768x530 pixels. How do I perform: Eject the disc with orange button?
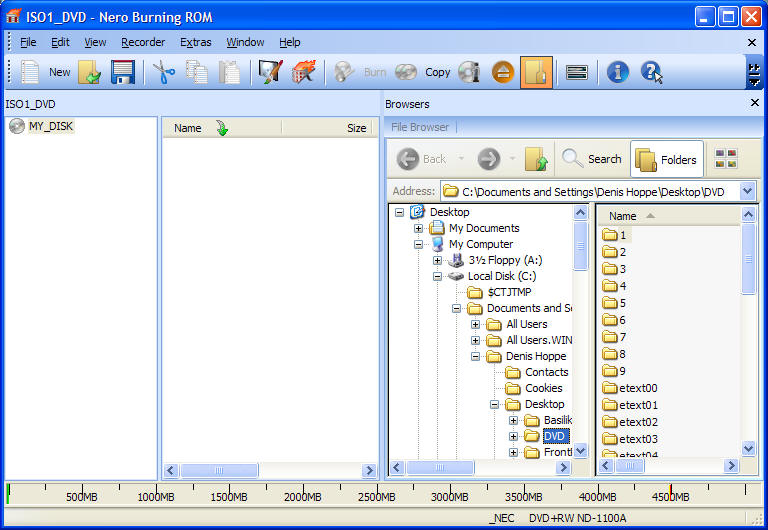click(503, 72)
